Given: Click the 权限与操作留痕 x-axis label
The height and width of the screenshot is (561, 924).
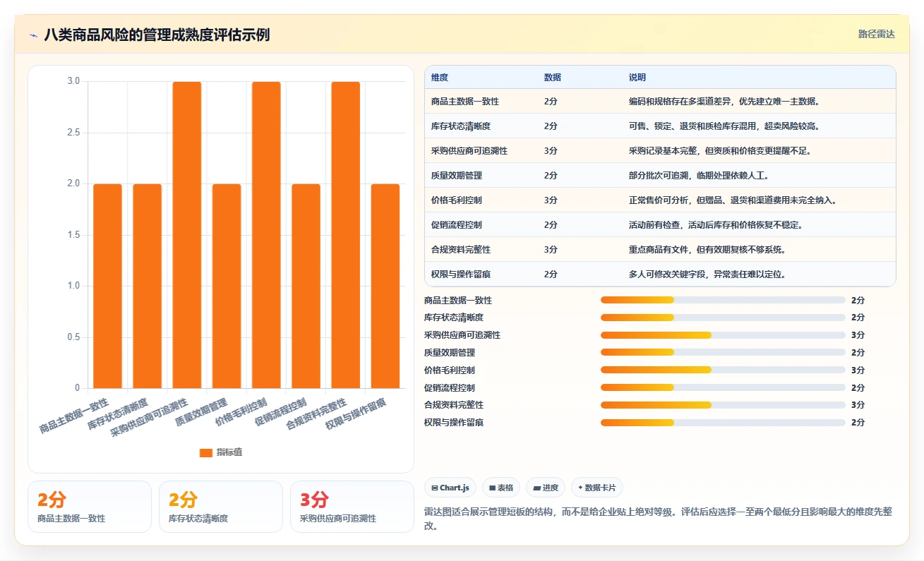Looking at the screenshot, I should pyautogui.click(x=357, y=415).
